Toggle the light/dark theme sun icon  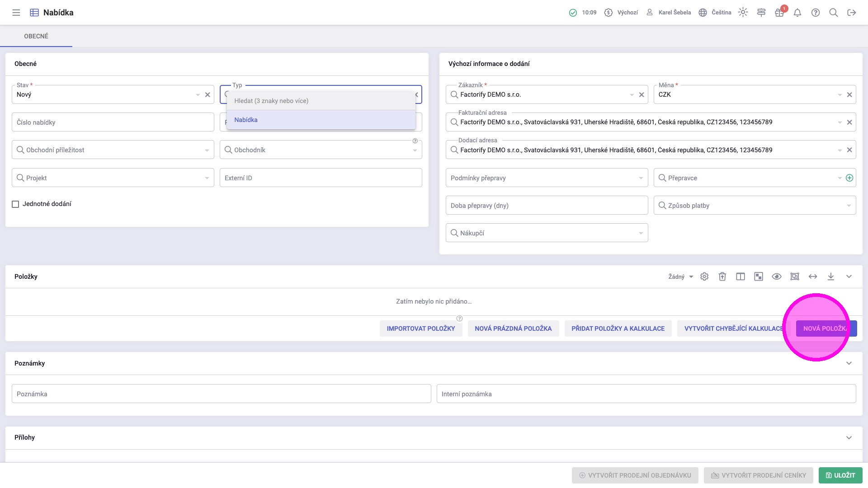(x=743, y=13)
